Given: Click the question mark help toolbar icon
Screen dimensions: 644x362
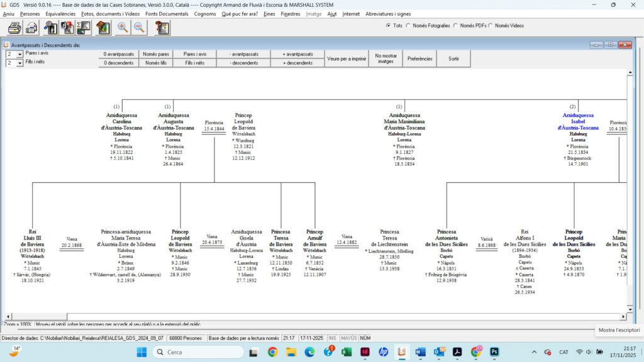Looking at the screenshot, I should [x=162, y=27].
